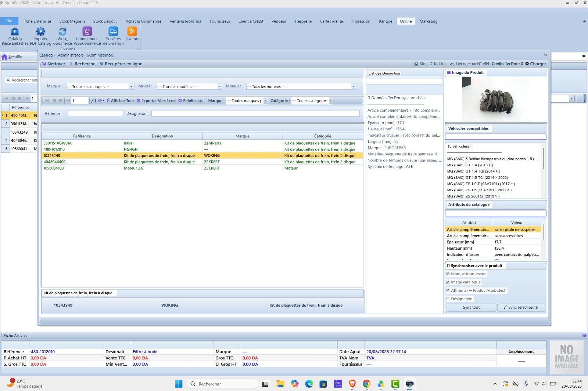Open Catalog Piece Detaches icon

[15, 36]
